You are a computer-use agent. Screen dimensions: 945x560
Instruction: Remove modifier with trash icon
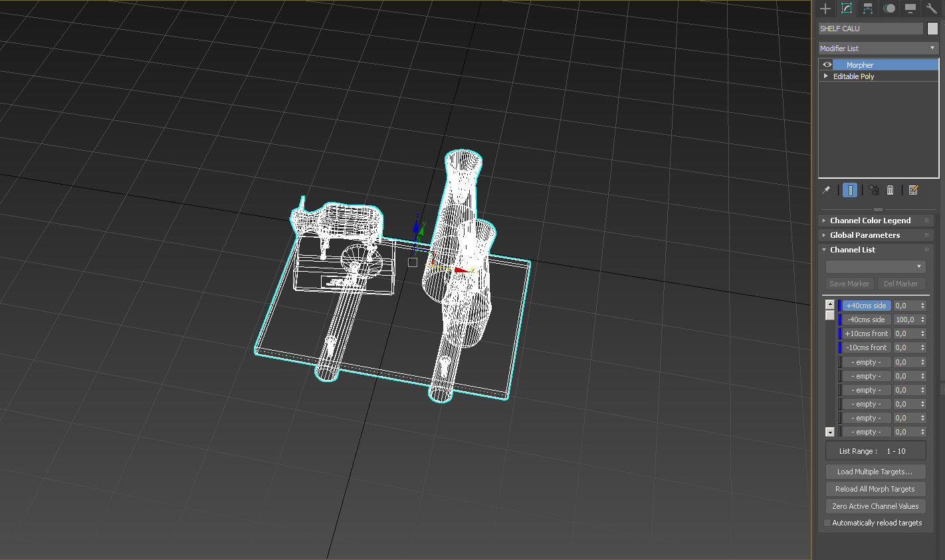pyautogui.click(x=891, y=190)
